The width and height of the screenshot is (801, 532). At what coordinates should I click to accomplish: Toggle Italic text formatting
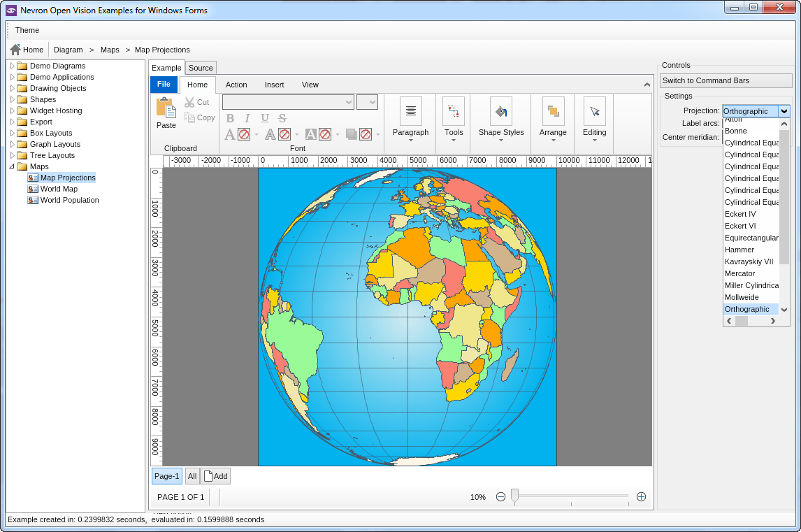[247, 118]
